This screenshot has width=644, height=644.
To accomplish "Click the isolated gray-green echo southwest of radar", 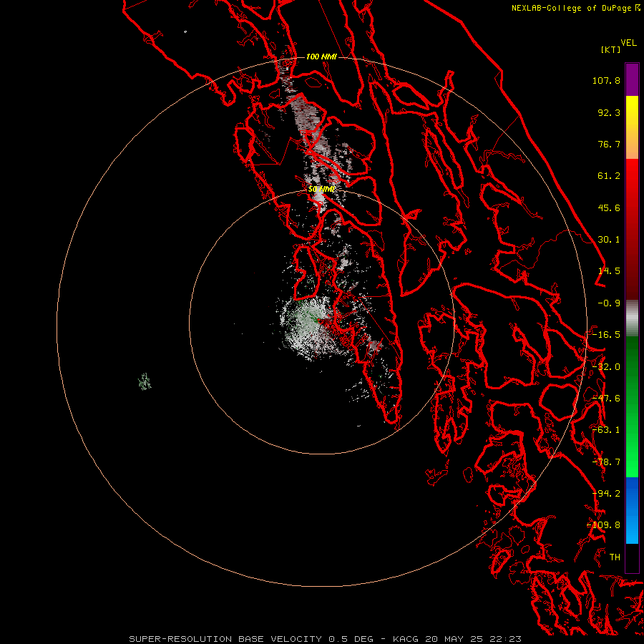I will [145, 381].
